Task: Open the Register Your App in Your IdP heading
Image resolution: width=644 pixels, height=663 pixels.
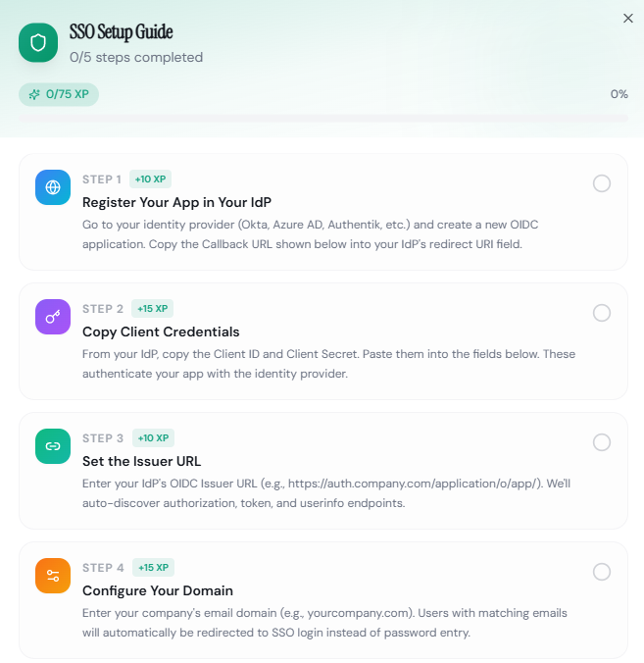Action: [176, 203]
